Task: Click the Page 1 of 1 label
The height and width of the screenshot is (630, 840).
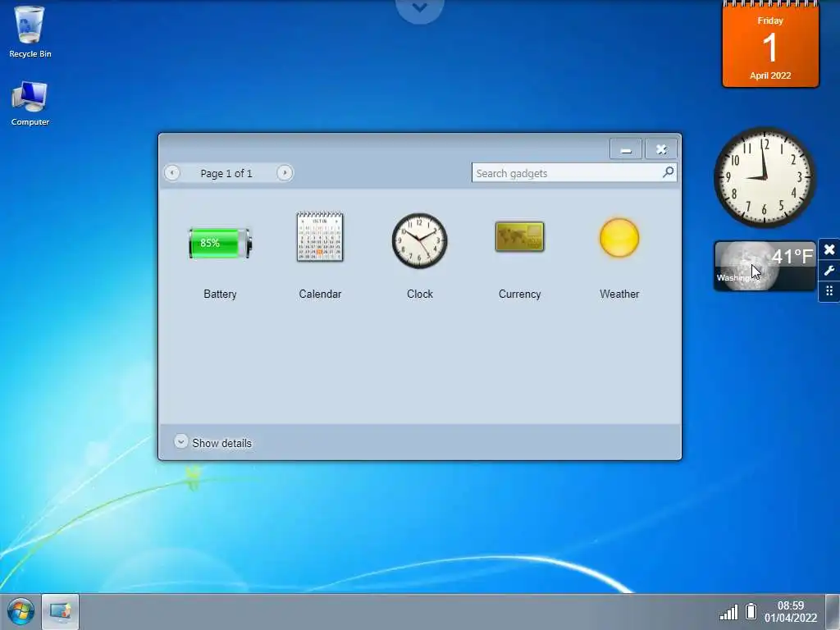Action: click(226, 173)
